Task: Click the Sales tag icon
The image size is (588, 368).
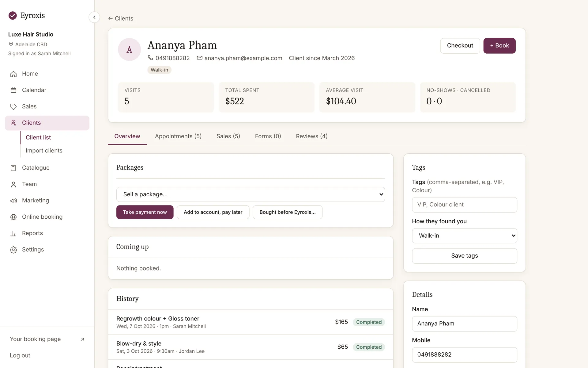Action: [13, 106]
